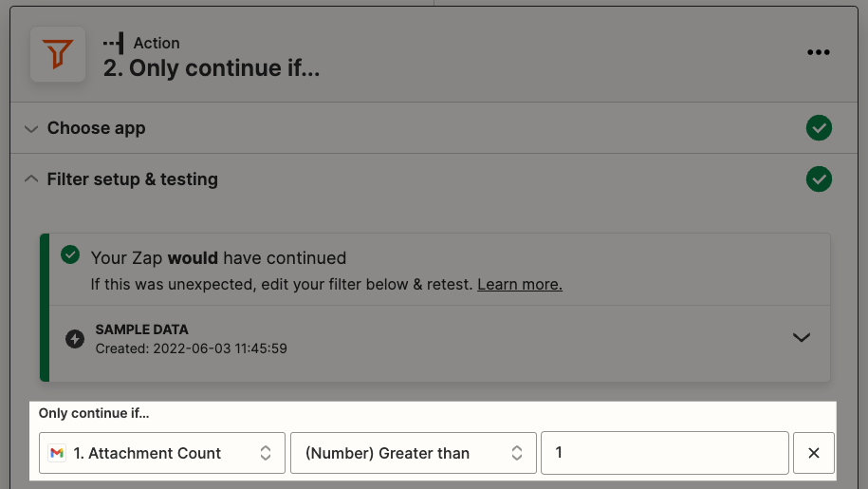This screenshot has height=489, width=868.
Task: Open the (Number) Greater than condition dropdown
Action: tap(413, 453)
